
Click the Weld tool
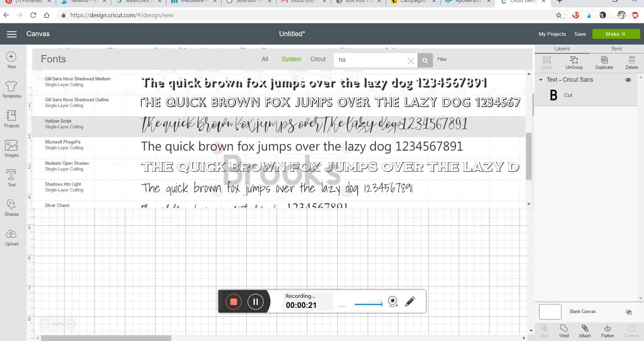tap(564, 331)
